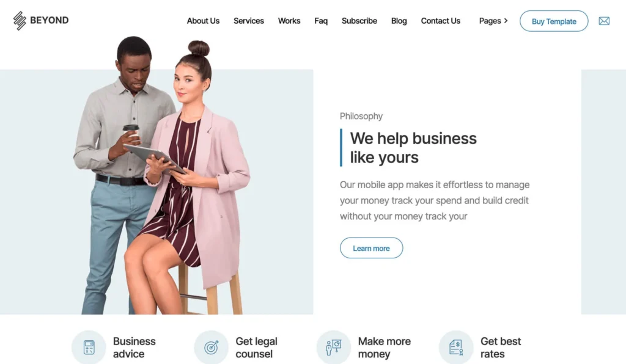Click the Learn more button
Viewport: 626px width, 364px height.
(x=371, y=248)
